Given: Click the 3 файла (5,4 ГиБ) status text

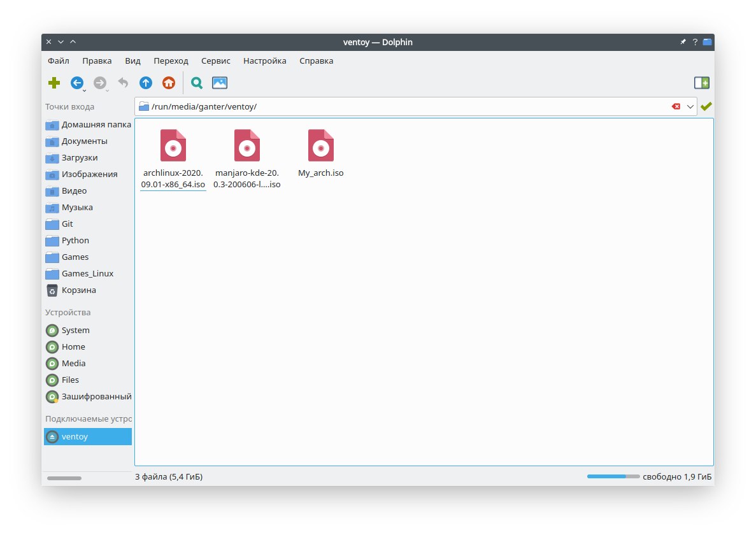Looking at the screenshot, I should (169, 476).
